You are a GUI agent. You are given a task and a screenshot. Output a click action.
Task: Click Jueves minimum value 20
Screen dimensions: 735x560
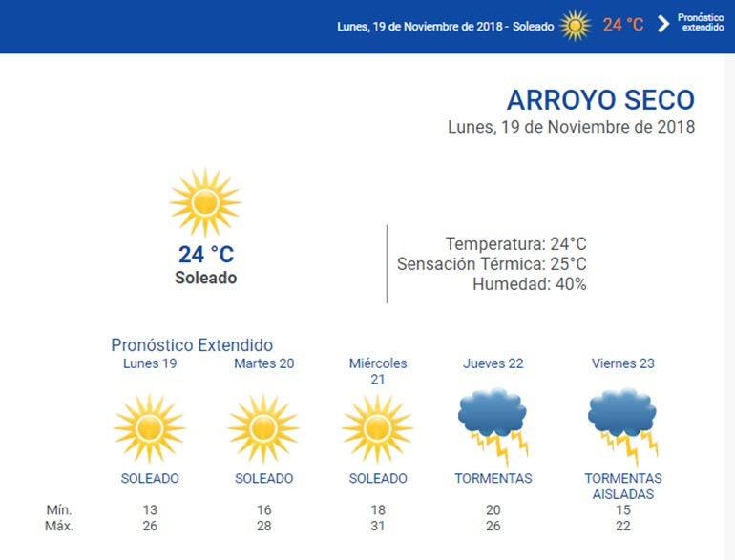pyautogui.click(x=493, y=509)
